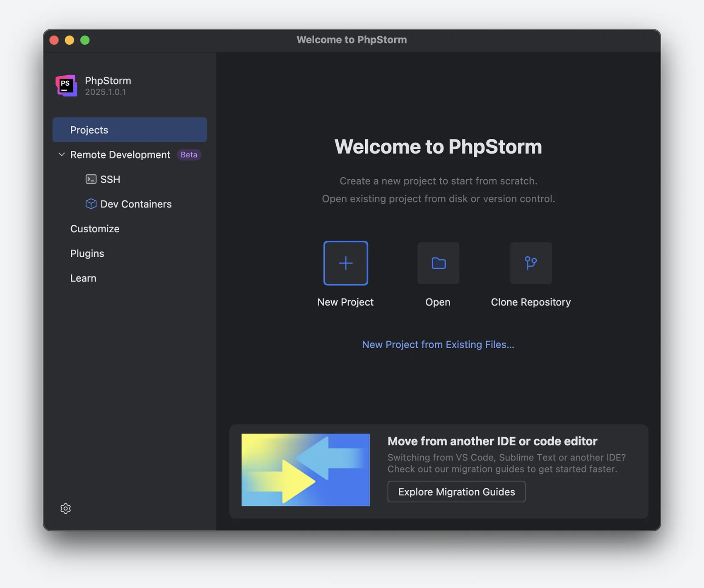The height and width of the screenshot is (588, 704).
Task: Click the Clone Repository label
Action: click(530, 302)
